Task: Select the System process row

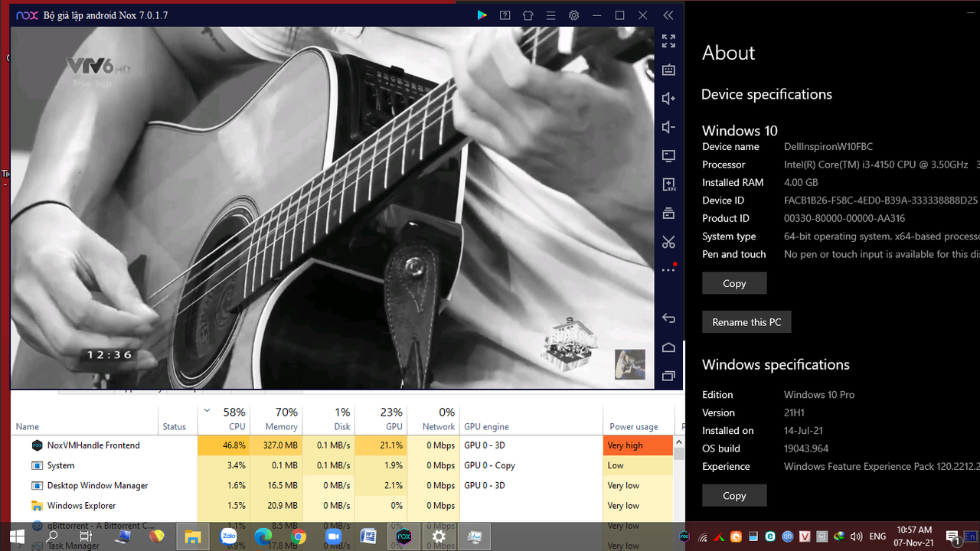Action: pyautogui.click(x=342, y=465)
